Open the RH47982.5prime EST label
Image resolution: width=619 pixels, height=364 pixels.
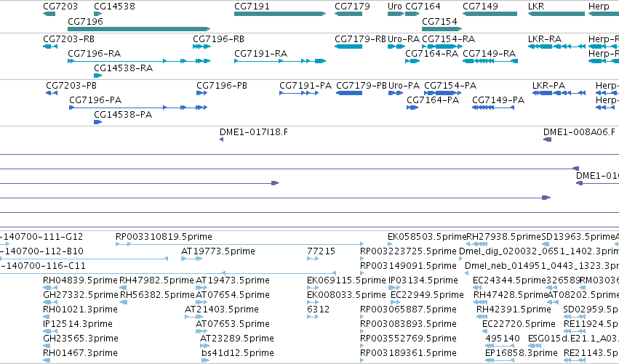click(x=156, y=280)
